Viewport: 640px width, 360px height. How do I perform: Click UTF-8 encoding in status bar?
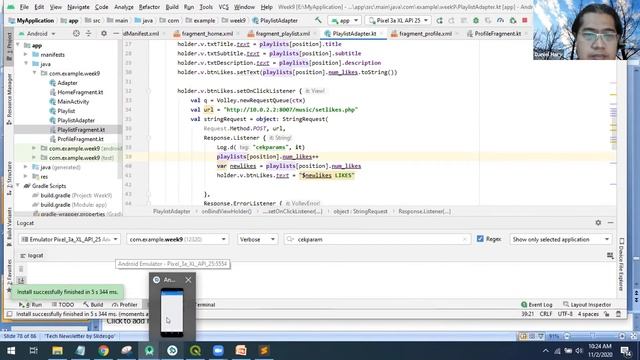pyautogui.click(x=565, y=314)
